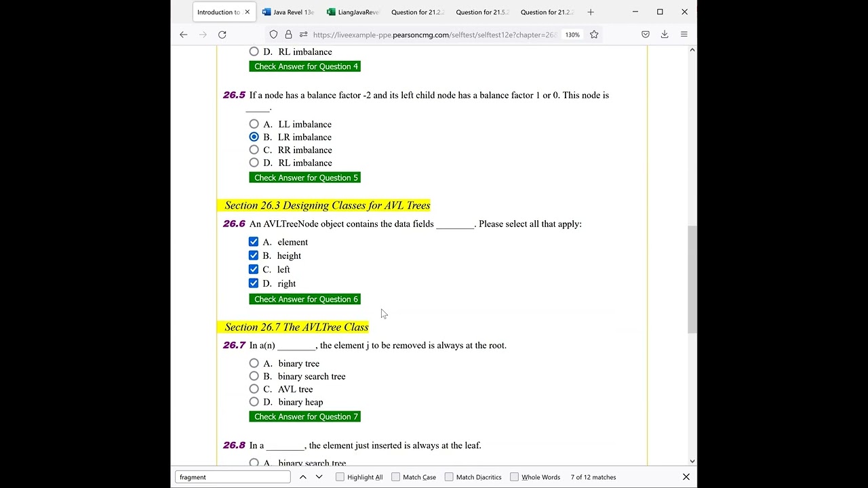
Task: Click the Section 26.7 The AVLTree Class heading
Action: tap(296, 327)
